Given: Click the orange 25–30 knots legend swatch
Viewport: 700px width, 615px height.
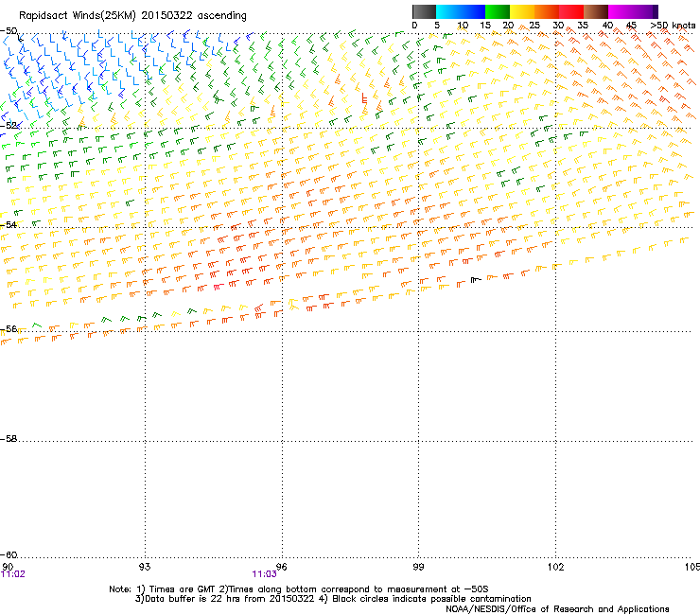Looking at the screenshot, I should click(547, 11).
